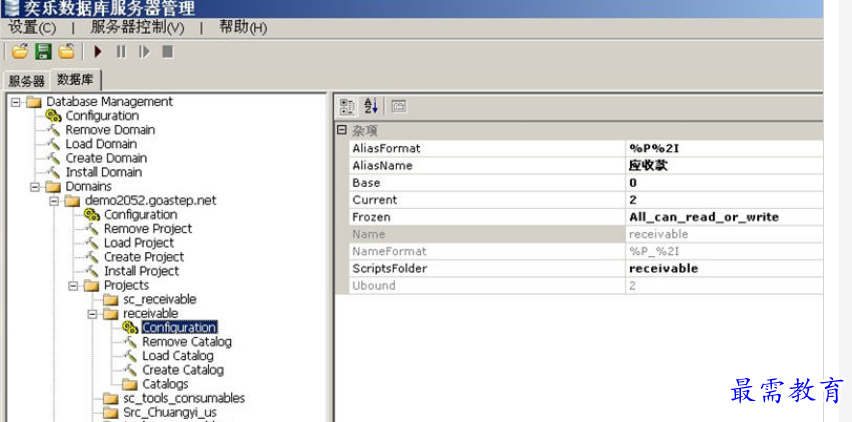Screen dimensions: 852x422
Task: Click the third folder icon in toolbar
Action: point(66,52)
